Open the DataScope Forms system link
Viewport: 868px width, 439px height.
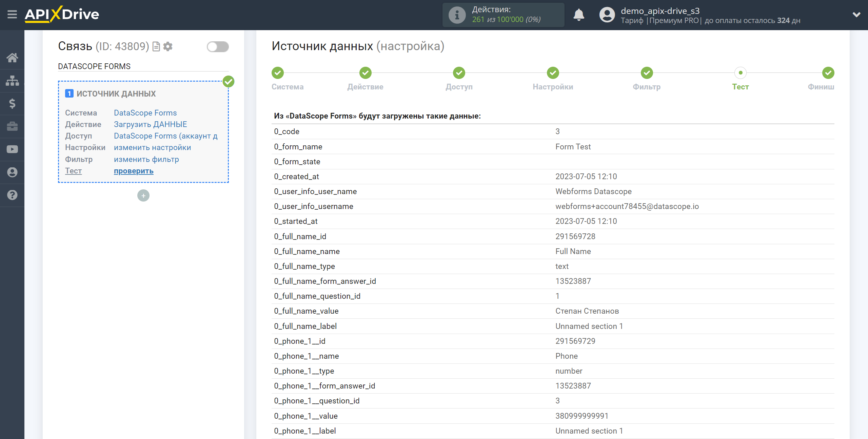pyautogui.click(x=145, y=113)
